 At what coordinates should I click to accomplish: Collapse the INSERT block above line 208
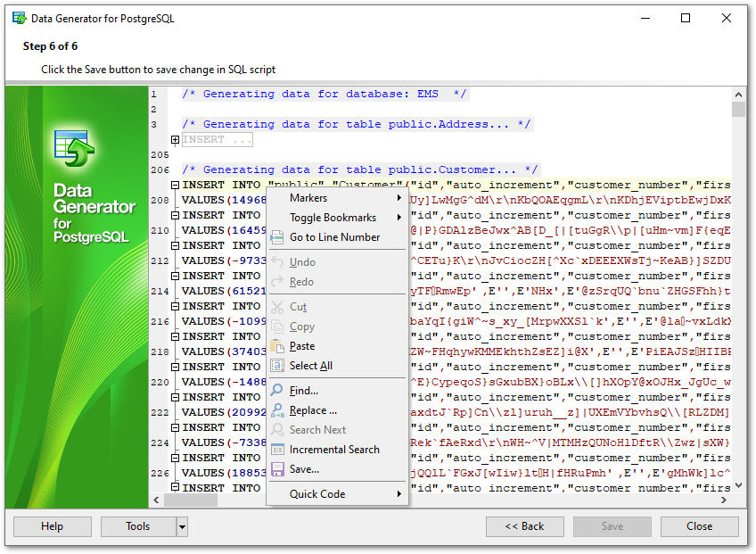coord(175,186)
